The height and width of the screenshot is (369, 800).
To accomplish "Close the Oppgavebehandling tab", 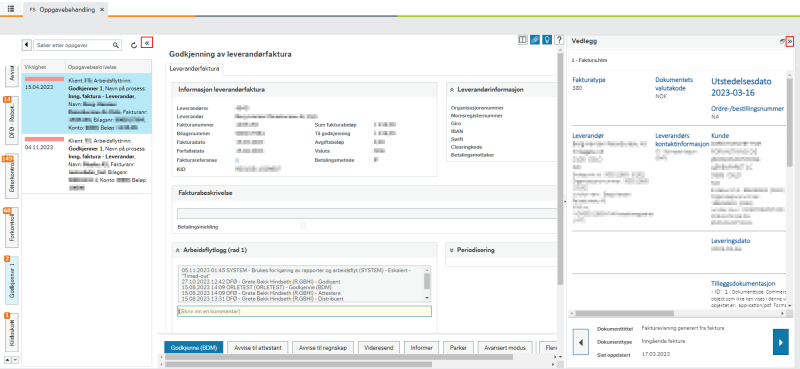I will click(x=102, y=10).
